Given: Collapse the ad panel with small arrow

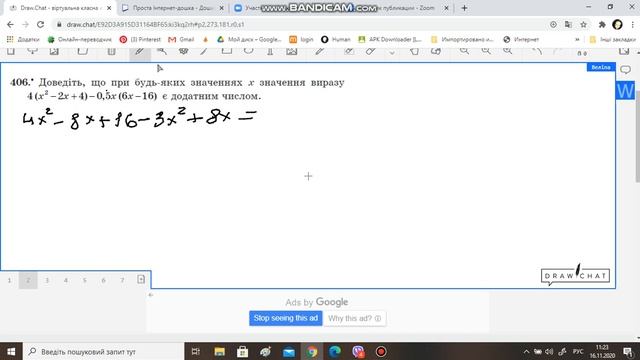Looking at the screenshot, I should tap(151, 295).
